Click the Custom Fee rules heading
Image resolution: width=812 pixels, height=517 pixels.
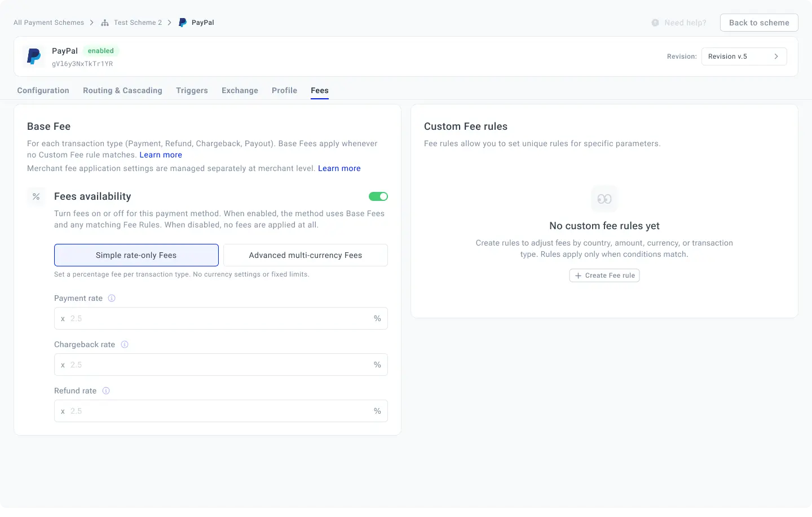[466, 126]
